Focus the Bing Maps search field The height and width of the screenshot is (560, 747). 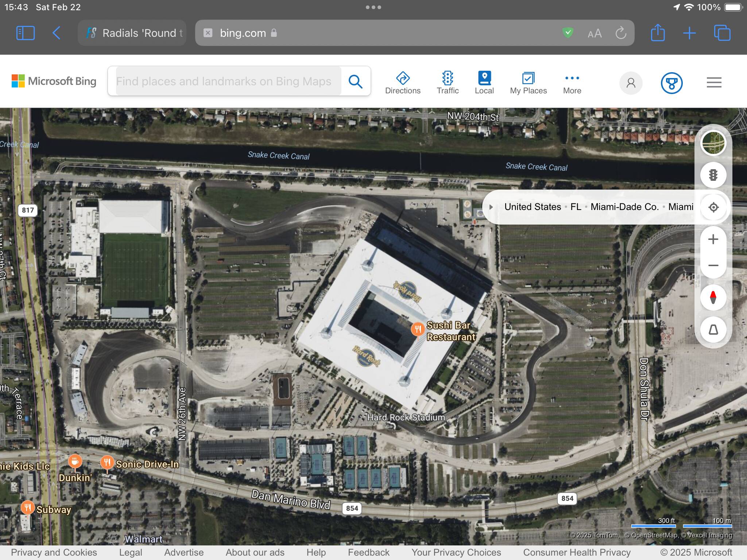[x=224, y=81]
